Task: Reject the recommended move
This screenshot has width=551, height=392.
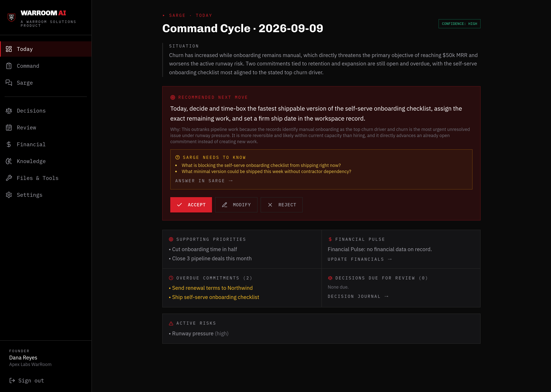Action: click(282, 205)
